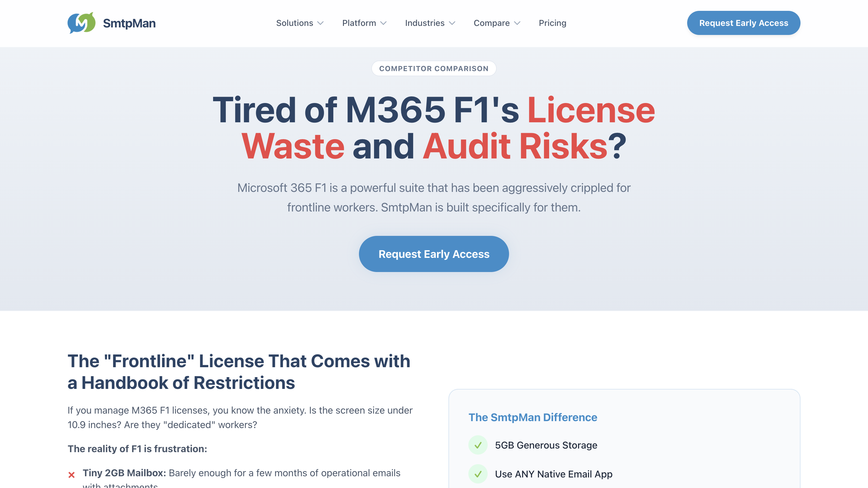Open the Pricing page

tap(552, 23)
